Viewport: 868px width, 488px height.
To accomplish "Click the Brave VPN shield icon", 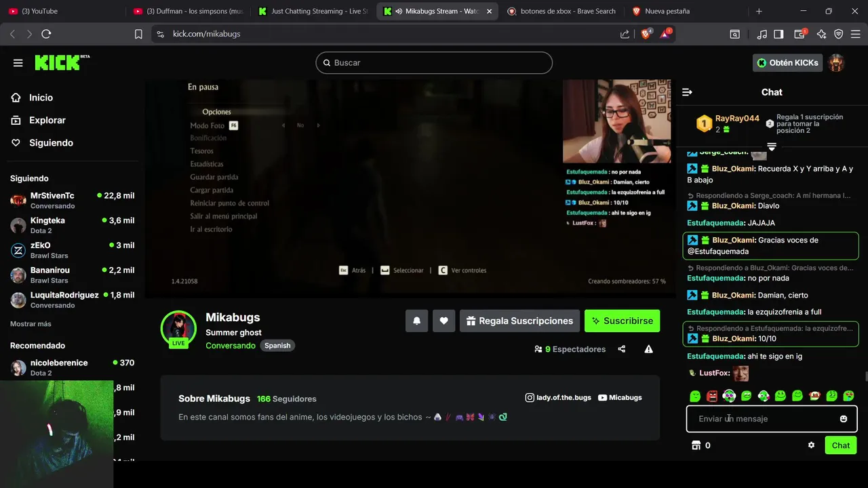I will click(838, 34).
